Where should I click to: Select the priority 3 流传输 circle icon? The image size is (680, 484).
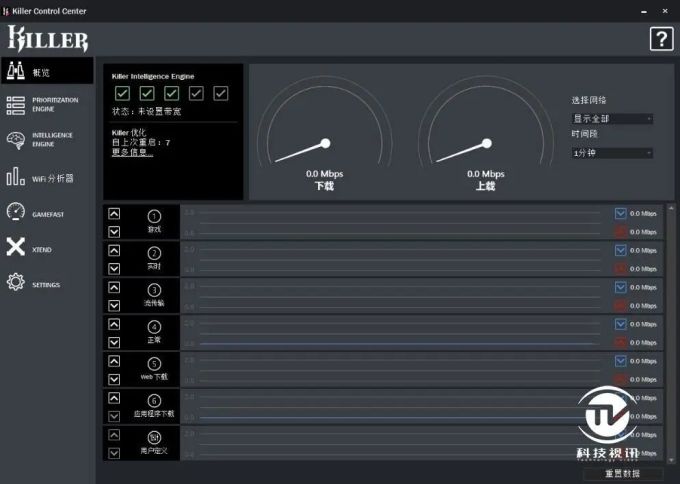click(x=154, y=290)
